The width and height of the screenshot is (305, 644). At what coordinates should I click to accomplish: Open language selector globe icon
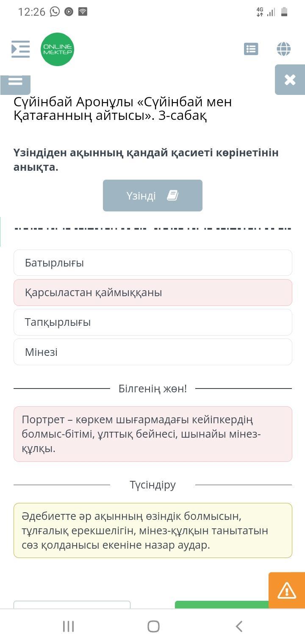pos(283,49)
